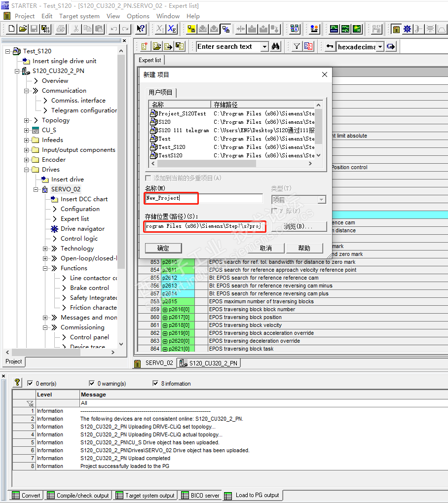Click the Device trace oscilloscope icon

pos(334,29)
